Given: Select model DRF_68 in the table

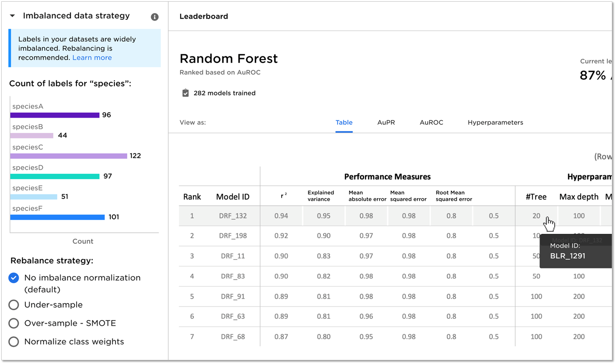Looking at the screenshot, I should pyautogui.click(x=233, y=337).
